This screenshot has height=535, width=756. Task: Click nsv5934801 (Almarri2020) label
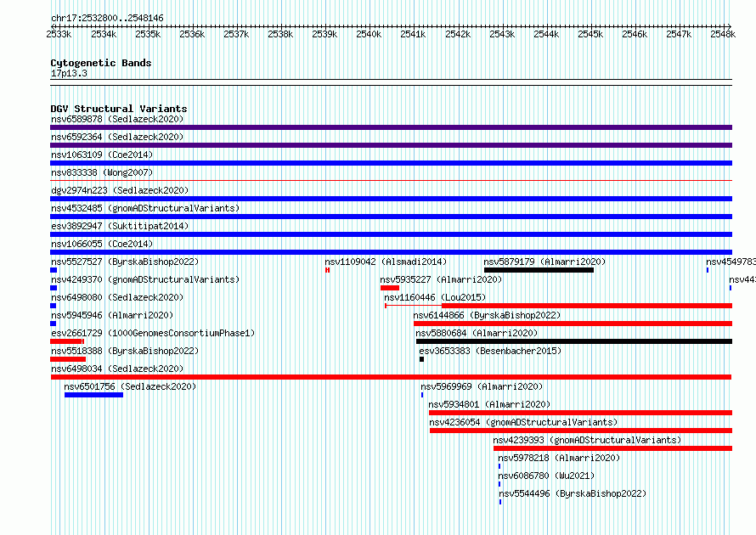point(489,404)
